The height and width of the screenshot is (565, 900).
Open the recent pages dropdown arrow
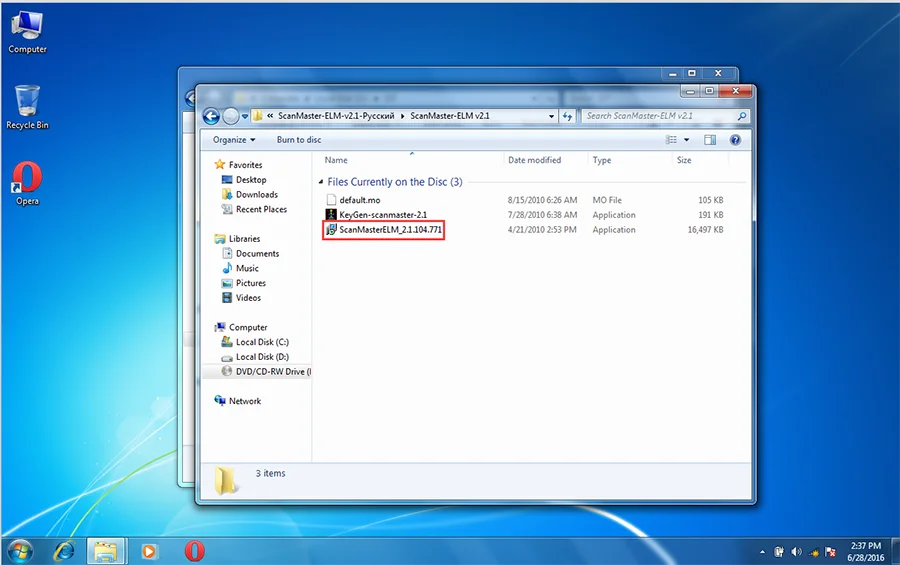(x=245, y=117)
